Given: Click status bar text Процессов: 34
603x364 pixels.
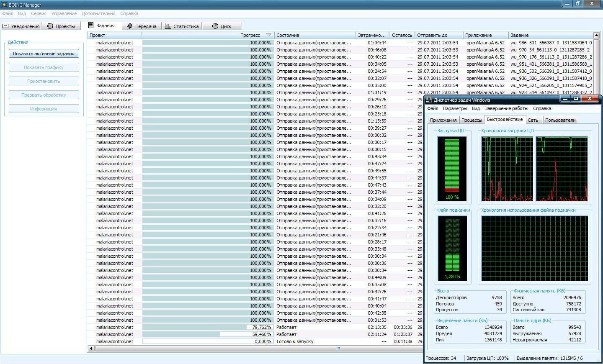Looking at the screenshot, I should click(441, 358).
